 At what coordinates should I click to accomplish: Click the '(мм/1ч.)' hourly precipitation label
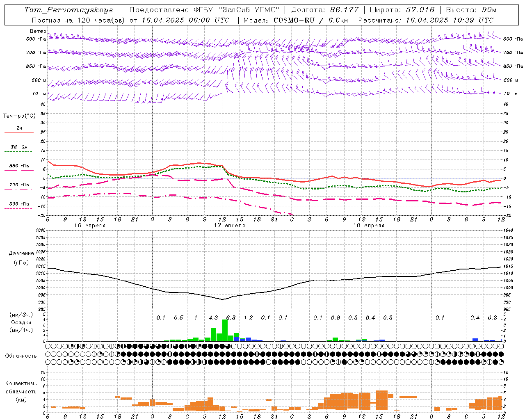(x=21, y=330)
